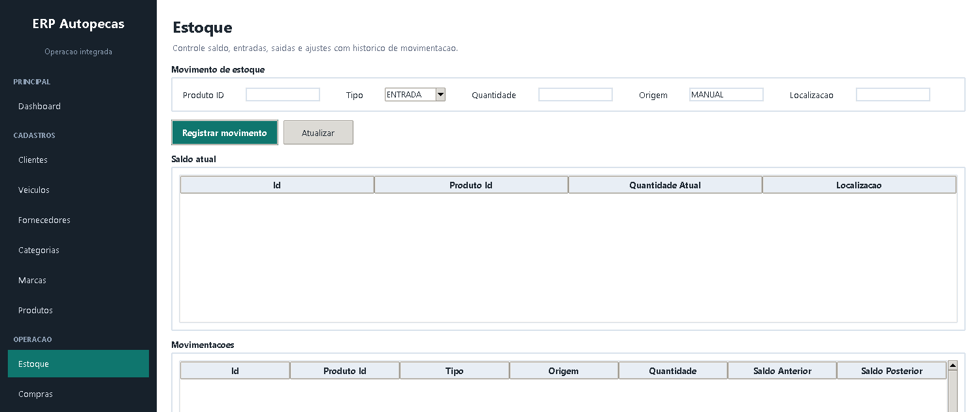Click the Movimentacoes section label

coord(203,345)
